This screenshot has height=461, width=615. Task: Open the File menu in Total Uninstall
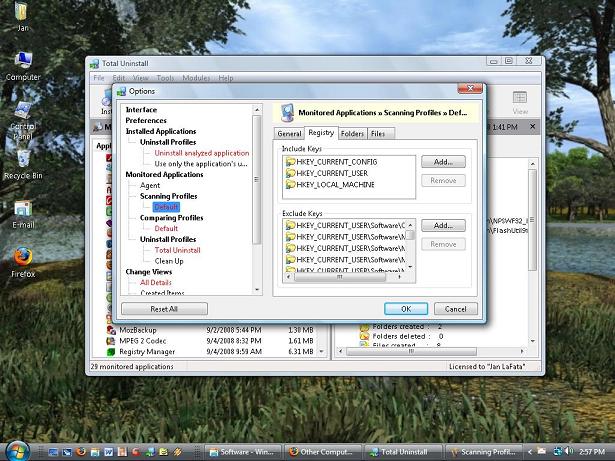[x=99, y=78]
